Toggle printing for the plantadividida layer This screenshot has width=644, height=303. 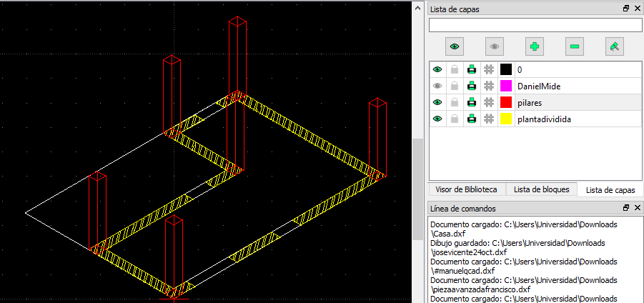click(472, 119)
